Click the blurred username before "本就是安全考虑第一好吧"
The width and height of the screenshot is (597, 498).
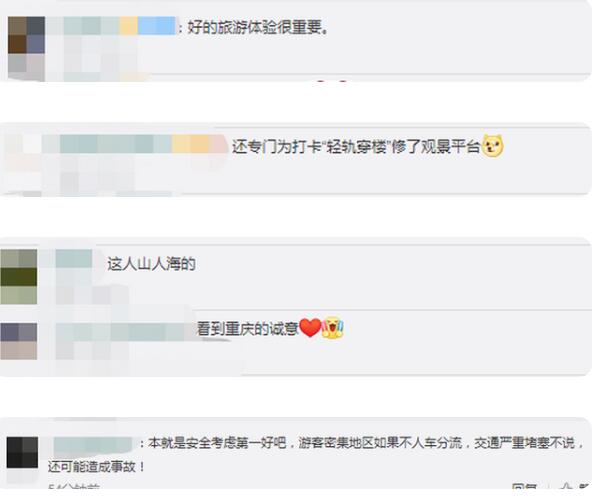tap(93, 444)
